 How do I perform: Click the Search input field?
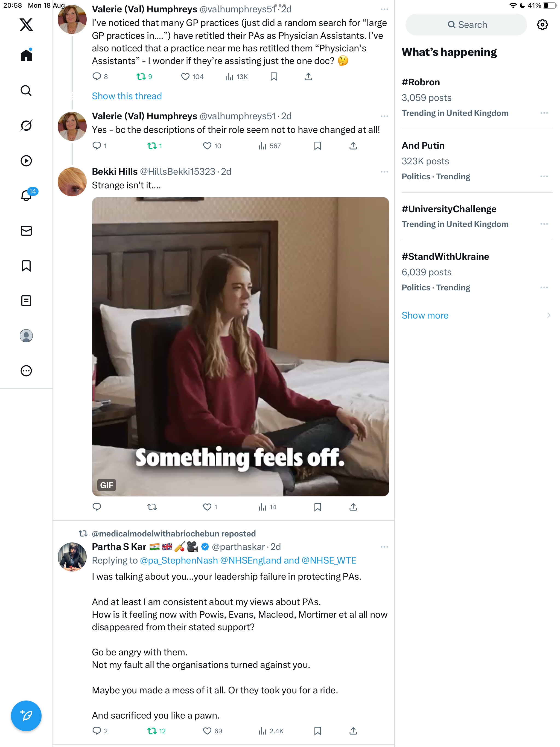point(466,25)
